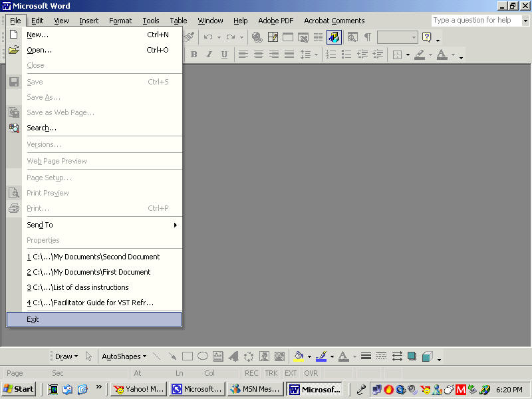Select the Oval drawing tool

203,356
